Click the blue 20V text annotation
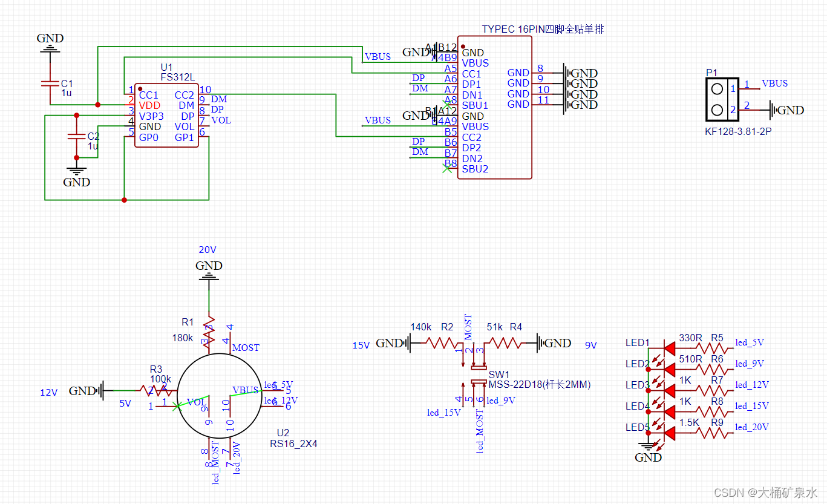 pyautogui.click(x=208, y=250)
